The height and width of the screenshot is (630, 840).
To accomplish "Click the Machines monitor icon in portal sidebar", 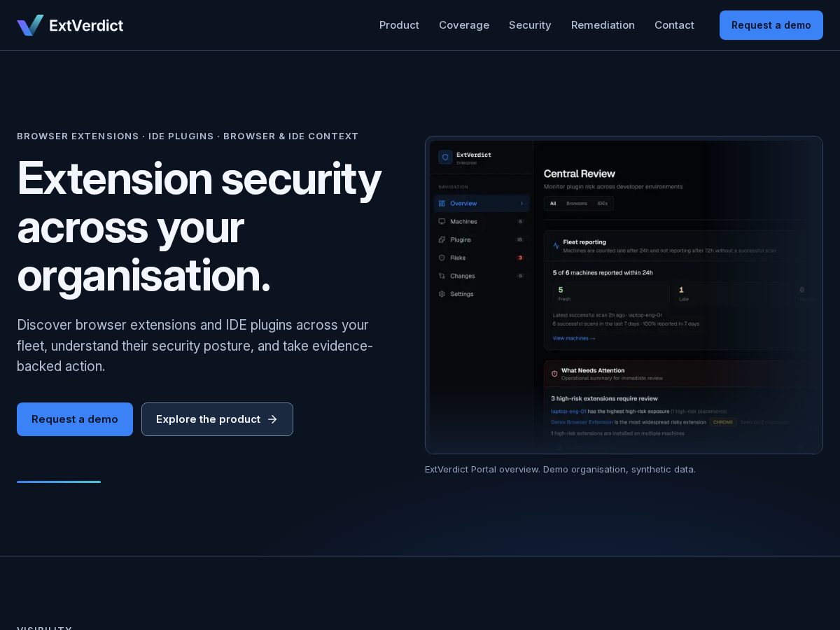I will (442, 222).
